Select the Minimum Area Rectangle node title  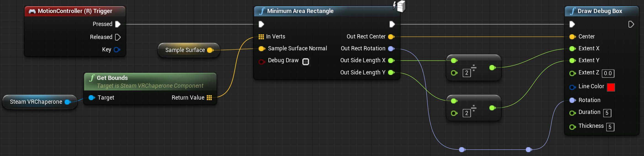[x=300, y=11]
